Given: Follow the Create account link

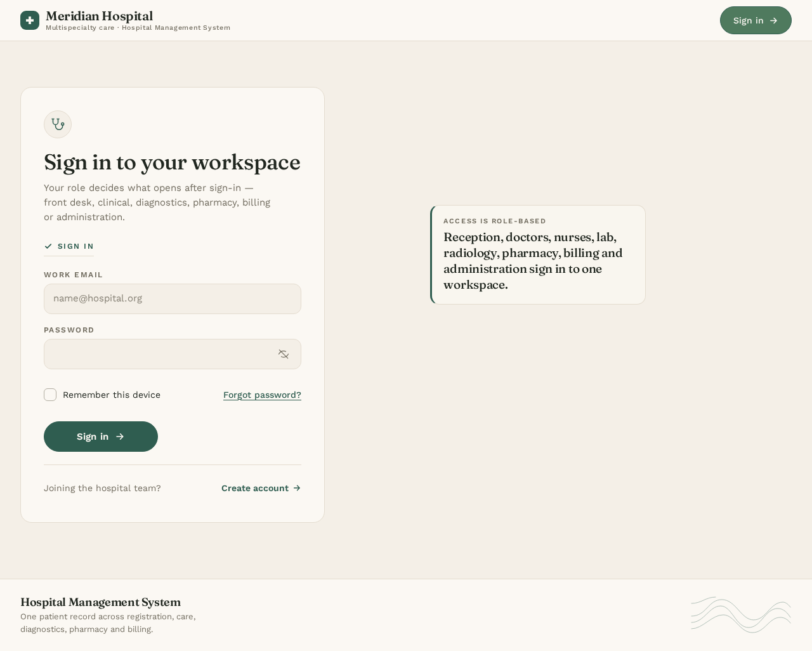Looking at the screenshot, I should (x=261, y=488).
